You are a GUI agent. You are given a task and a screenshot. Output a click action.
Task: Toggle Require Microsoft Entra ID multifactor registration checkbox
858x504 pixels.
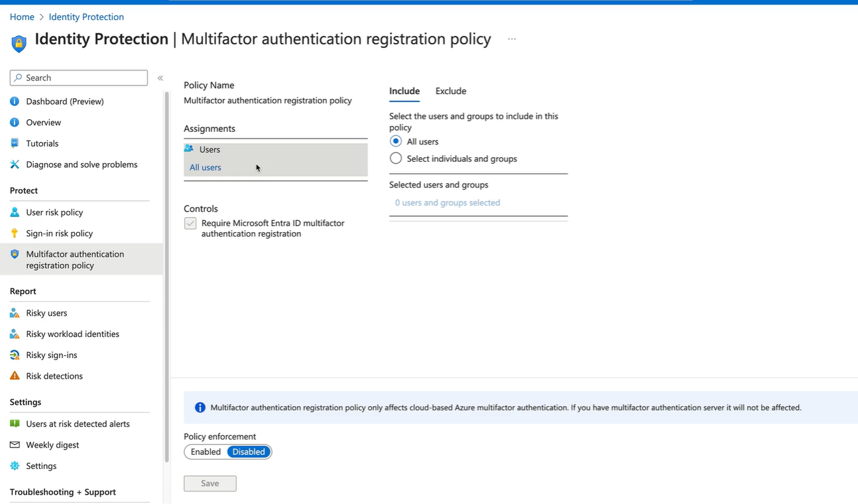click(190, 223)
